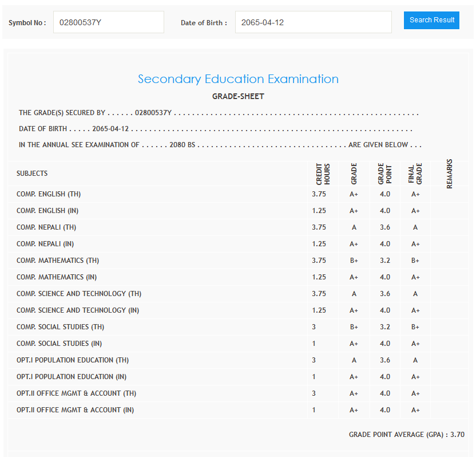Select OPT.I POPULATION EDUCATION (IN) row
This screenshot has height=457, width=476.
[x=72, y=377]
